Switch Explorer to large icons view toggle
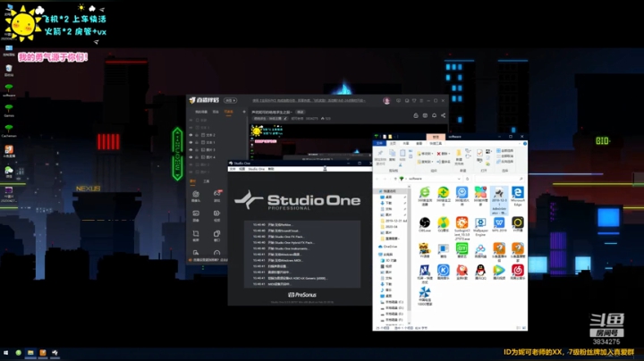Viewport: 644px width, 361px height. (524, 328)
